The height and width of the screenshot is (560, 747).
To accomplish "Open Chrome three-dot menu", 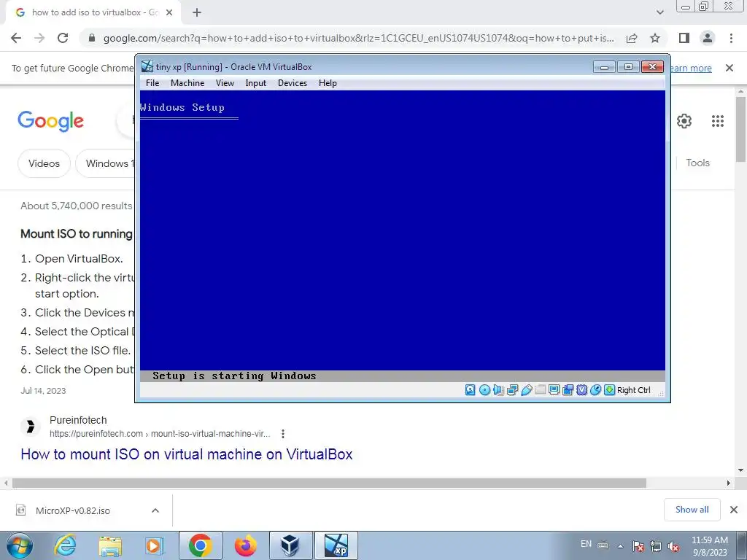I will pos(731,38).
